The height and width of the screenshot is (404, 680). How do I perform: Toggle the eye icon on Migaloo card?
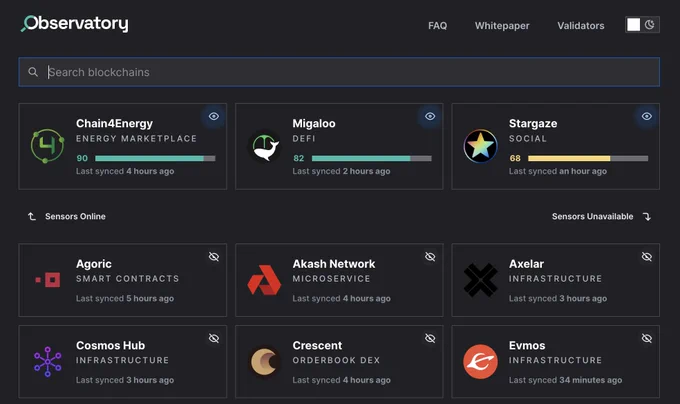[x=430, y=116]
